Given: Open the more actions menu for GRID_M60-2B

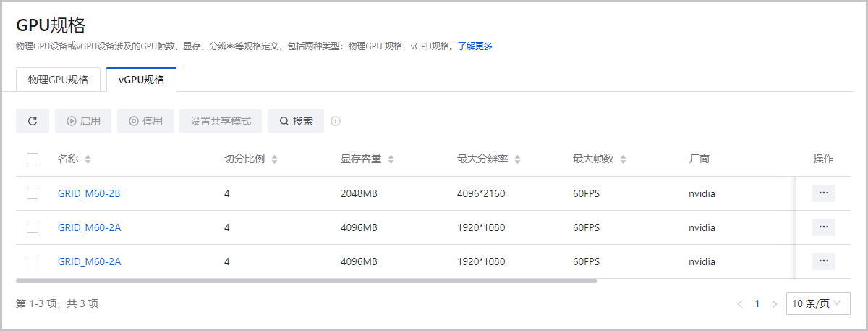Looking at the screenshot, I should point(823,193).
